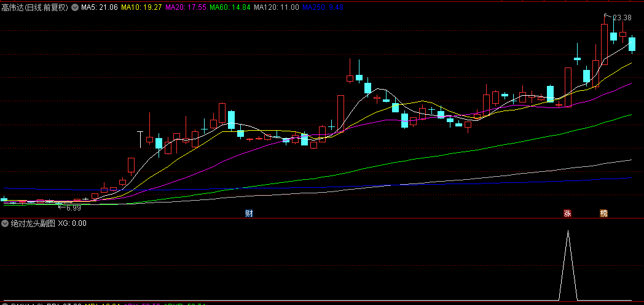The height and width of the screenshot is (305, 644).
Task: Select the MA60: 14.84 label
Action: point(230,7)
